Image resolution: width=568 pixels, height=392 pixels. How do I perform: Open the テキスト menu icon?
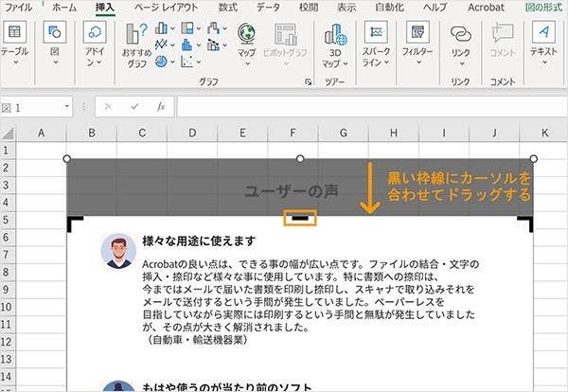tap(543, 32)
